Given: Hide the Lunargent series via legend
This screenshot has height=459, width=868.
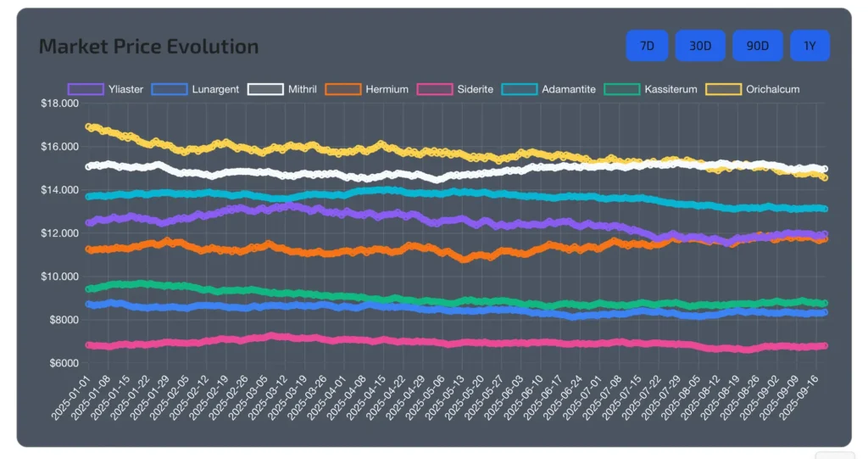Looking at the screenshot, I should click(215, 89).
